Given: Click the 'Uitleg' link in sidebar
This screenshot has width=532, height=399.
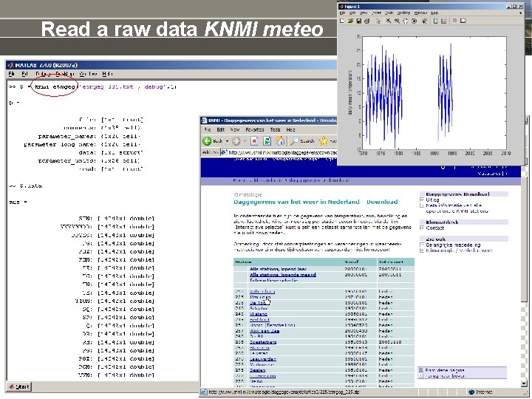Looking at the screenshot, I should (x=432, y=200).
